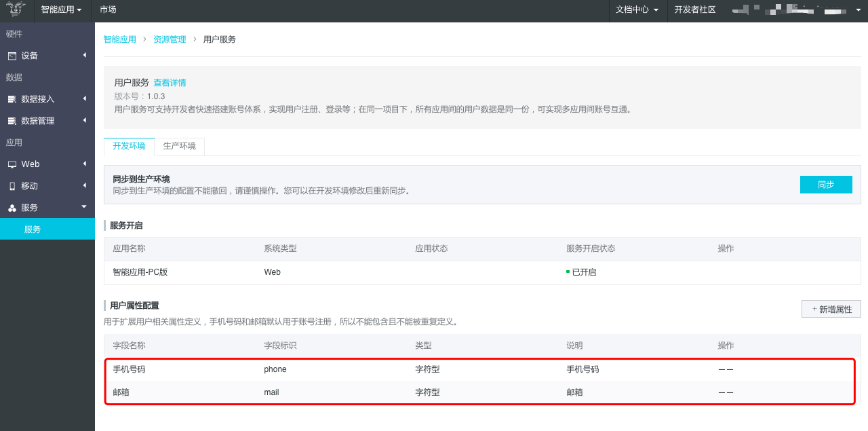Click the 移动 phone icon in the sidebar
Screen dimensions: 868x431
[x=12, y=186]
